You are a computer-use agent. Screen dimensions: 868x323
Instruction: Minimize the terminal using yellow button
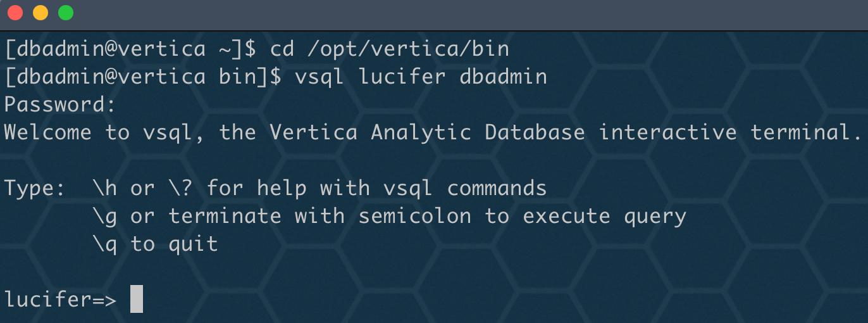pyautogui.click(x=40, y=13)
